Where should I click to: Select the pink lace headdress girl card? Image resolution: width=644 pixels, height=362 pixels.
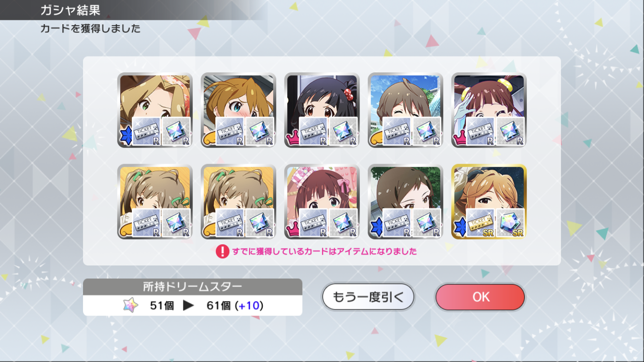pyautogui.click(x=322, y=201)
